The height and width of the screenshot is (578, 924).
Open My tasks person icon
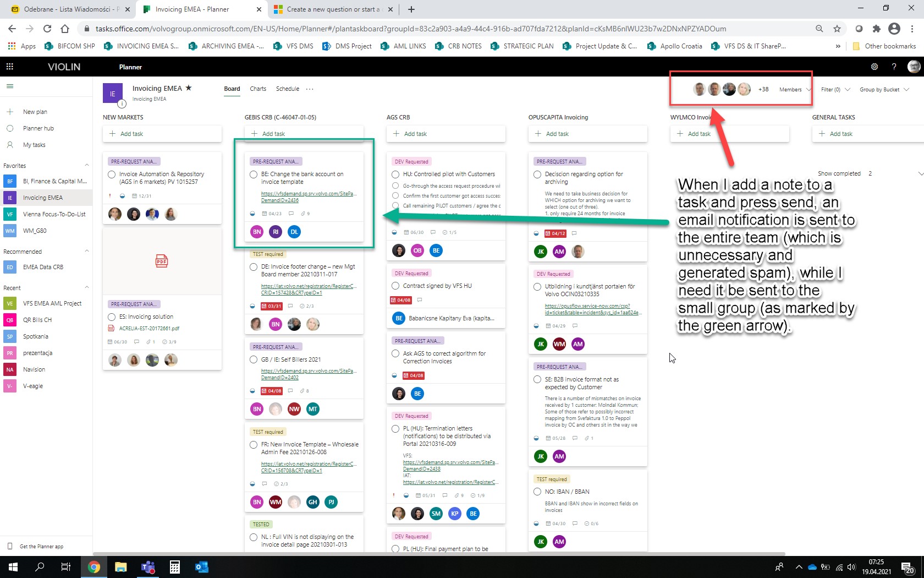(10, 145)
